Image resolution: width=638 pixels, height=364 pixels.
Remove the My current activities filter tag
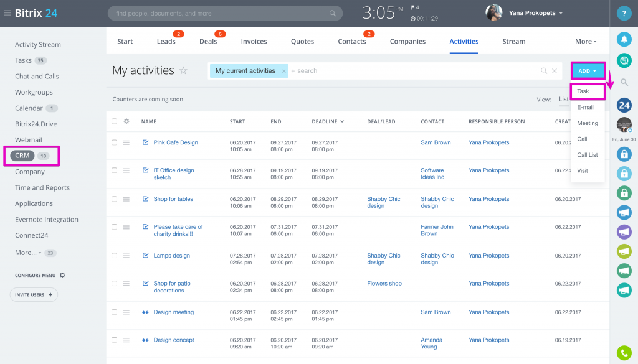(284, 71)
